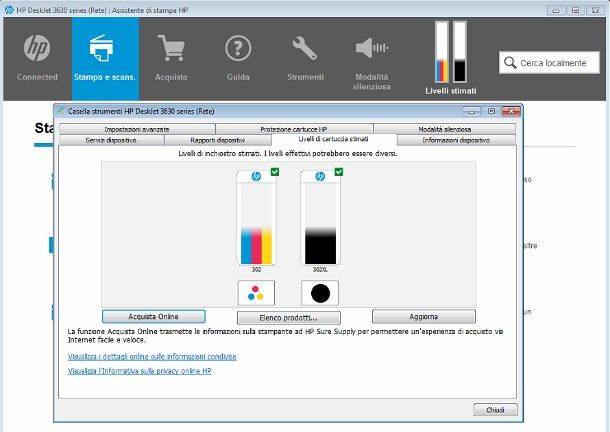Click the HP logo in the title bar

click(9, 10)
